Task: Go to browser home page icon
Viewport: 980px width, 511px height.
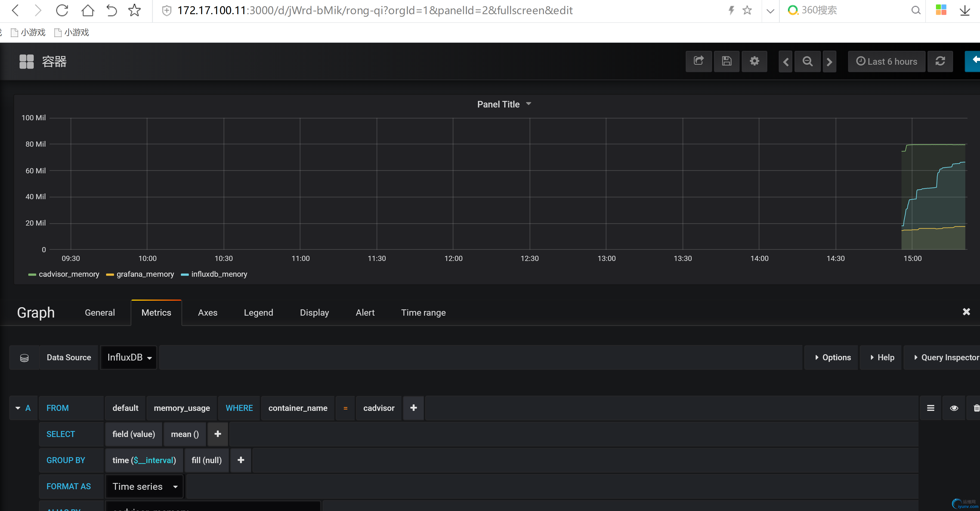Action: click(x=88, y=10)
